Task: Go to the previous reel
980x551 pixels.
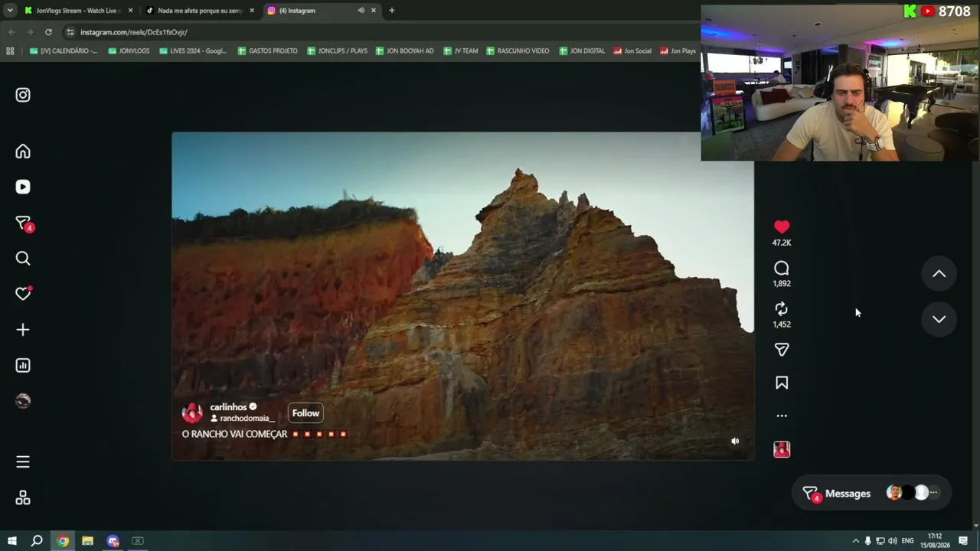Action: click(x=939, y=274)
